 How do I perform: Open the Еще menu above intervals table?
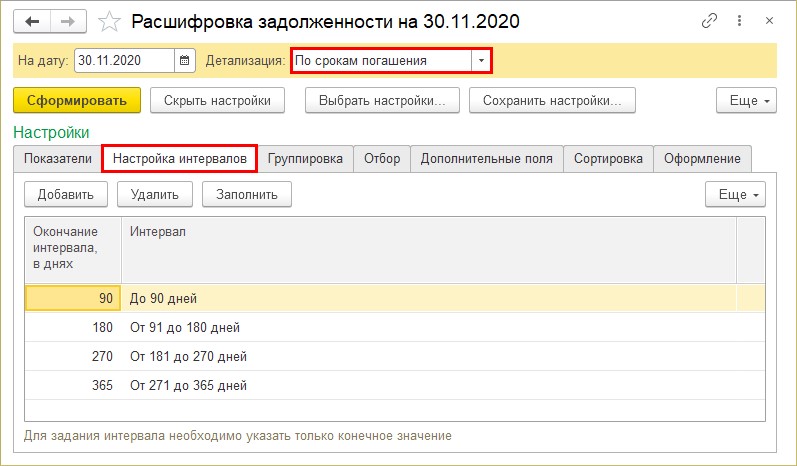[x=735, y=195]
